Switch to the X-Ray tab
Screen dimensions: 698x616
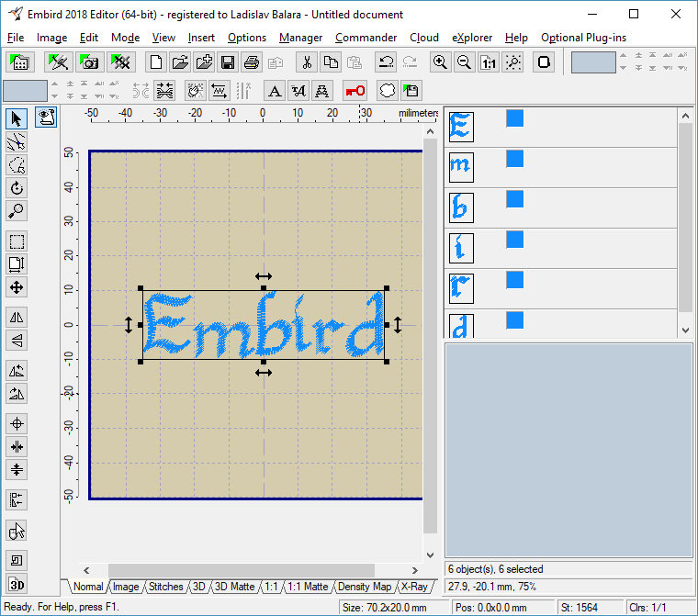pyautogui.click(x=414, y=587)
